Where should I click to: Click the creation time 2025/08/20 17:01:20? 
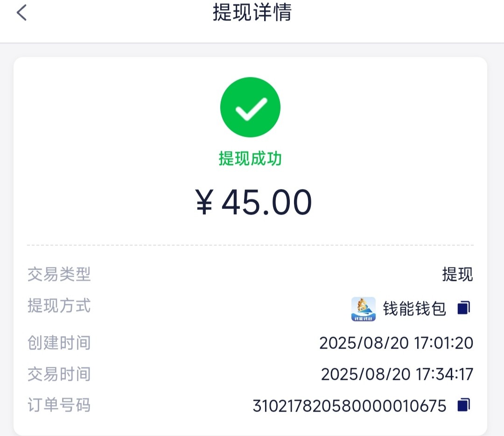point(396,343)
